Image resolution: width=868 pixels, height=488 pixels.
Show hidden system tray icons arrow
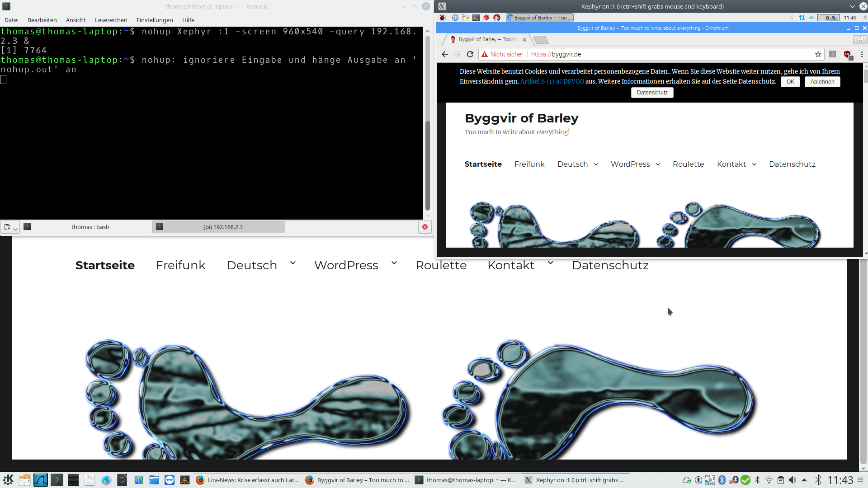(x=804, y=480)
